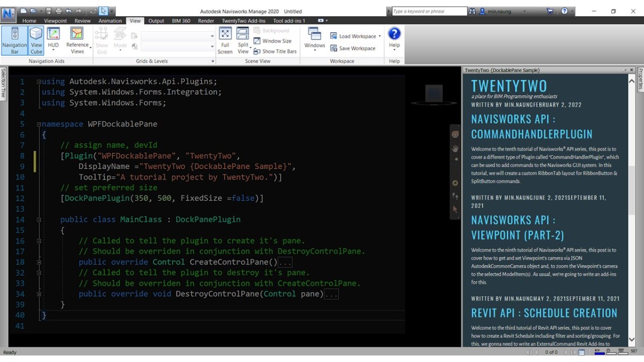
Task: Click the Orbit tool on navigation bar
Action: [x=455, y=183]
